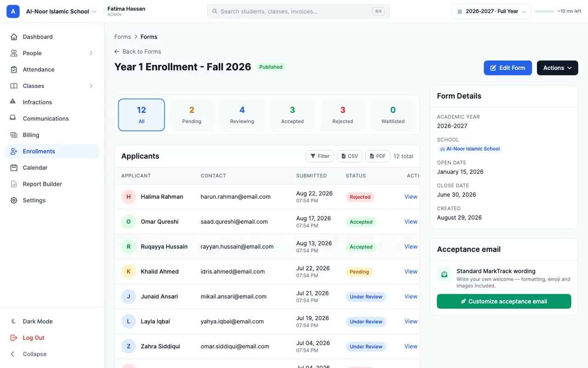Image resolution: width=588 pixels, height=368 pixels.
Task: Click View for Khalid Ahmed
Action: point(411,271)
